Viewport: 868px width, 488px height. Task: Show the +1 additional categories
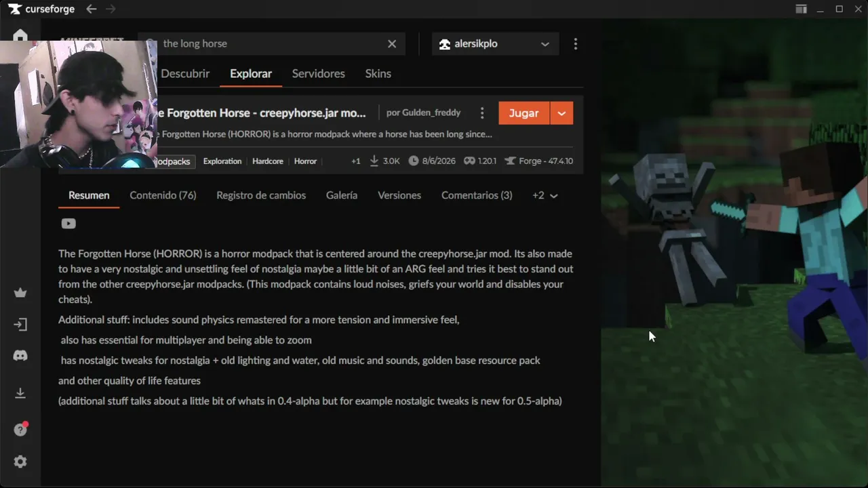click(x=356, y=161)
